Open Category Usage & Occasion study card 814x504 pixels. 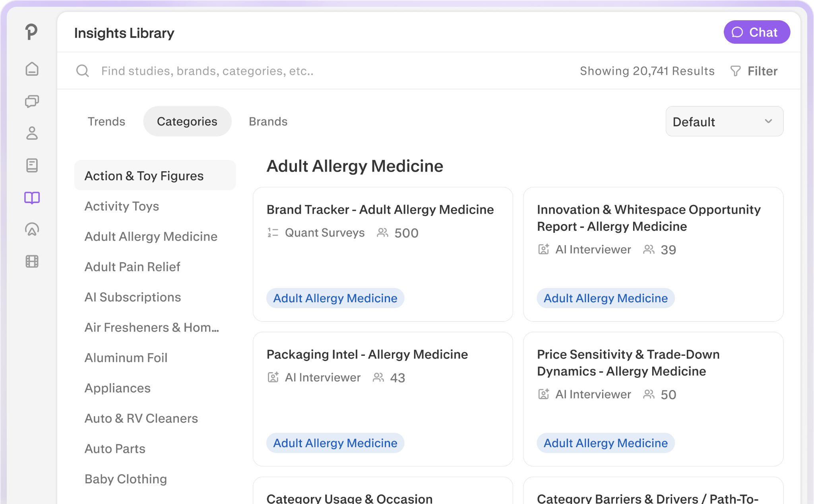coord(383,491)
